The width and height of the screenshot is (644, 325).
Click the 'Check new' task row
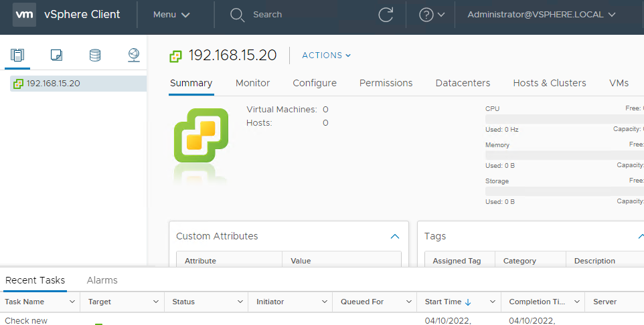(x=322, y=320)
